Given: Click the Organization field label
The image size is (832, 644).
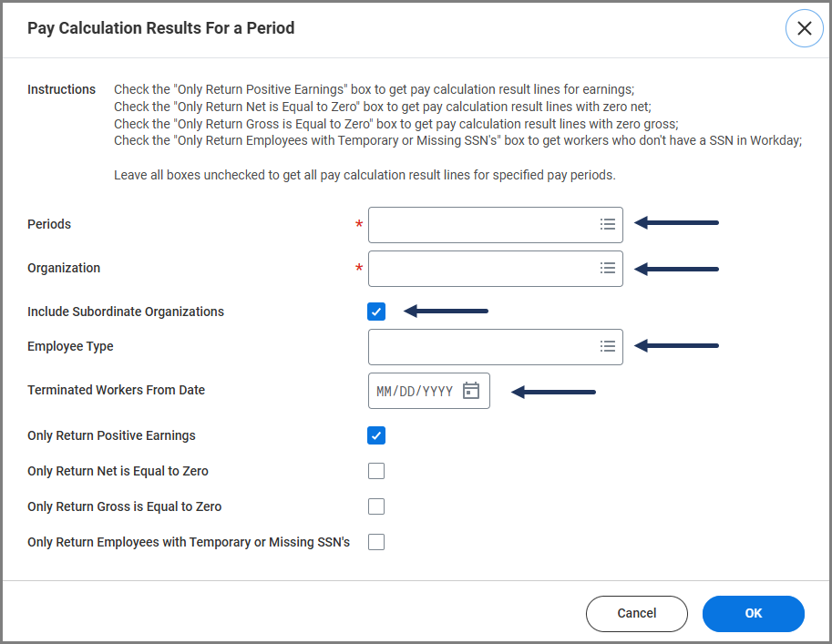Looking at the screenshot, I should (64, 268).
